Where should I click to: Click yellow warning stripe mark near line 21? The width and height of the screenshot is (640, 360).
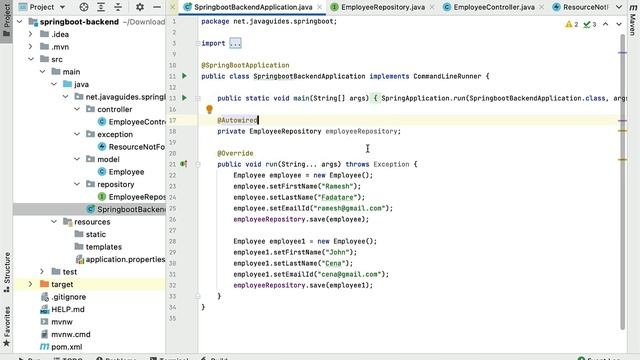(x=622, y=160)
